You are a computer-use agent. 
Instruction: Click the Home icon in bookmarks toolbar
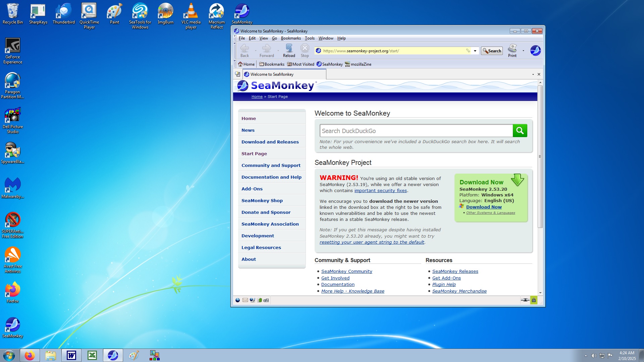pyautogui.click(x=247, y=64)
